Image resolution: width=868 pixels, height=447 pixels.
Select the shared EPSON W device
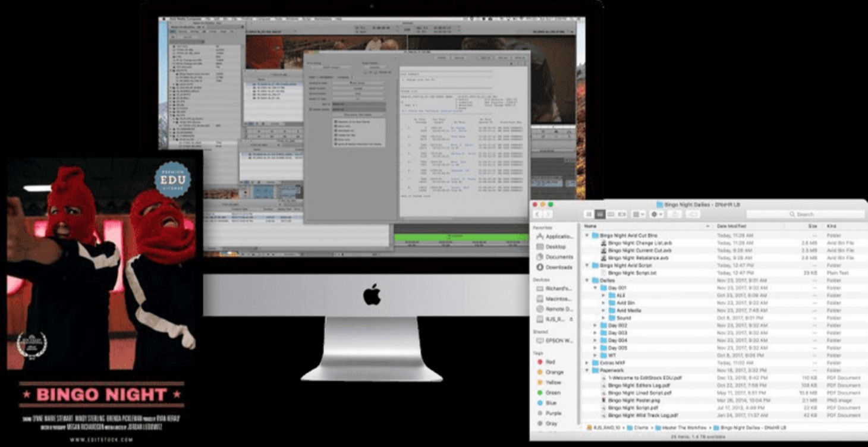(555, 341)
